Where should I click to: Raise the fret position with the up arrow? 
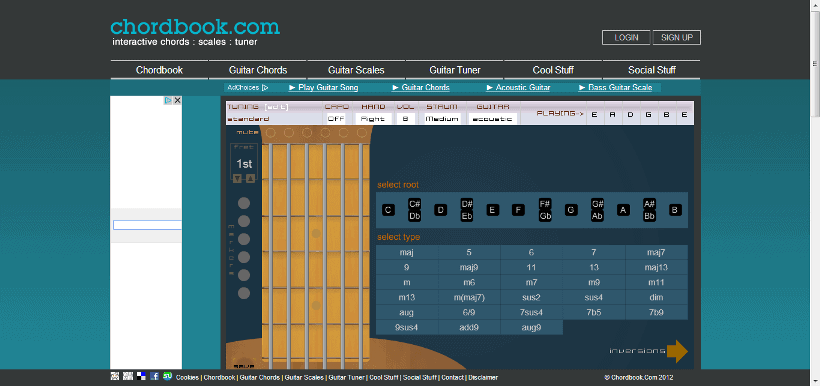250,178
